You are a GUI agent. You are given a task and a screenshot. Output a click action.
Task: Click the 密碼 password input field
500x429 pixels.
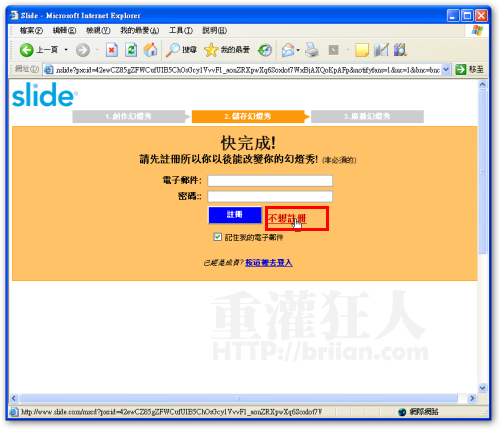pyautogui.click(x=270, y=196)
